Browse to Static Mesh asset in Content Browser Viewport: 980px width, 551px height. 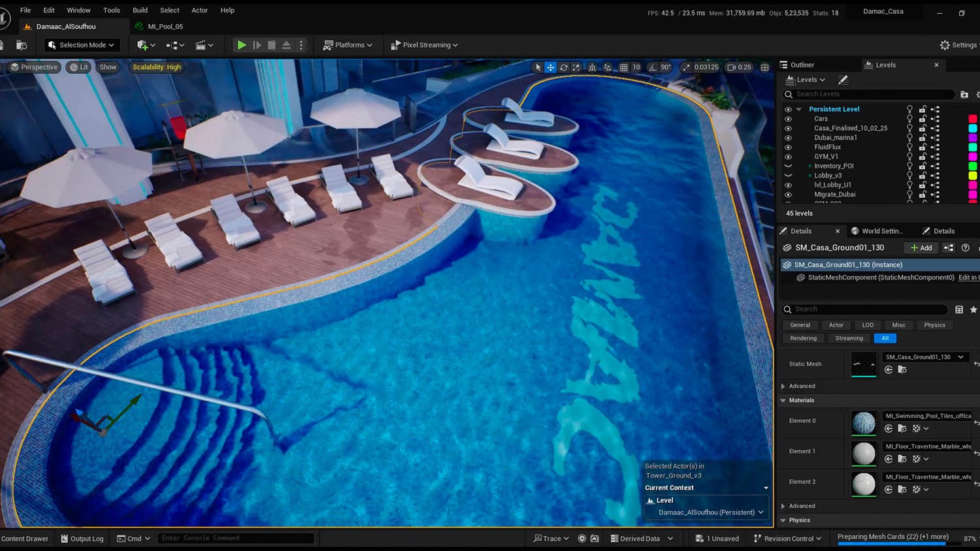902,370
